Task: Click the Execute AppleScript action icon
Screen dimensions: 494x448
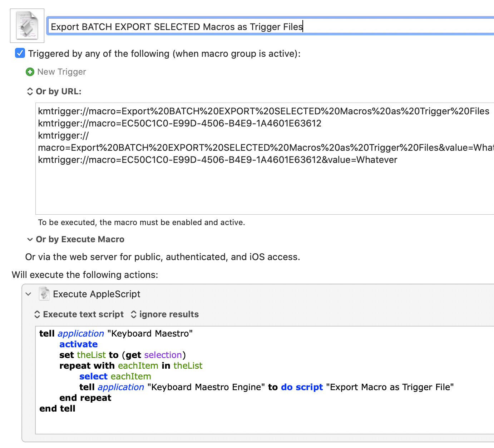Action: pos(44,294)
